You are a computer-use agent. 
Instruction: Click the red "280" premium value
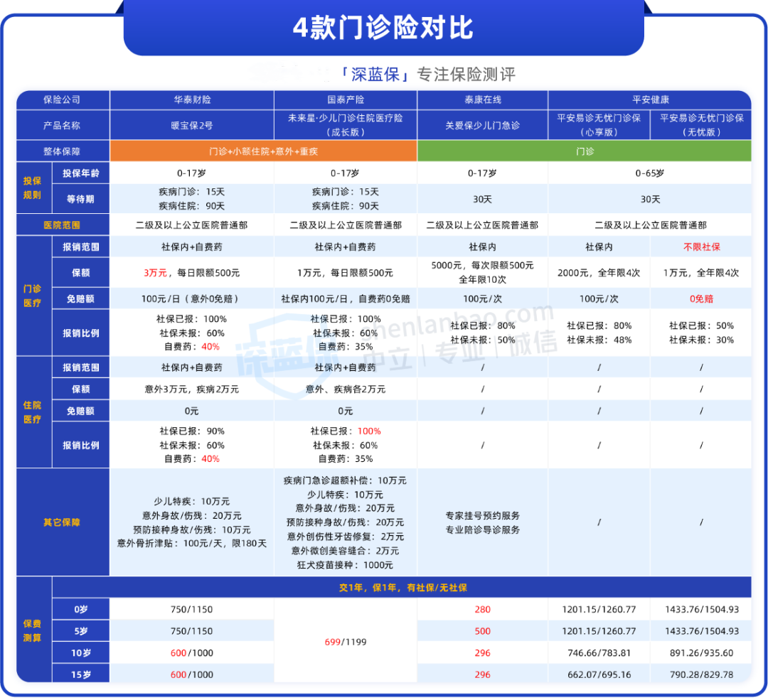pyautogui.click(x=482, y=610)
